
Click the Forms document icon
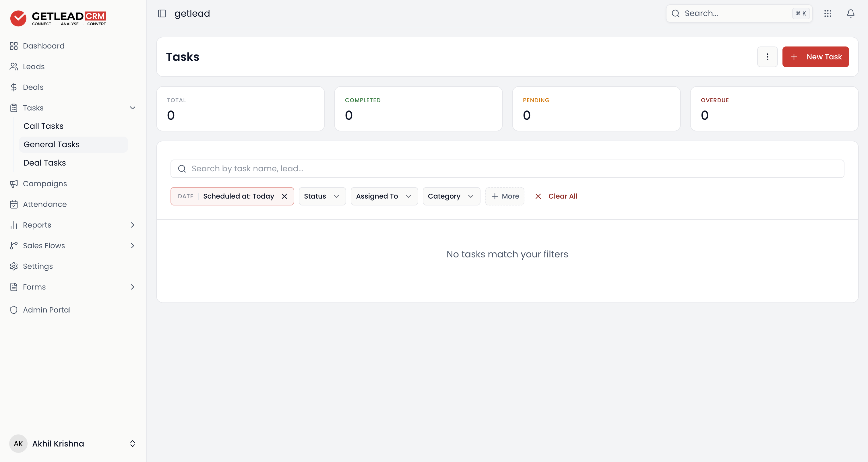point(13,287)
